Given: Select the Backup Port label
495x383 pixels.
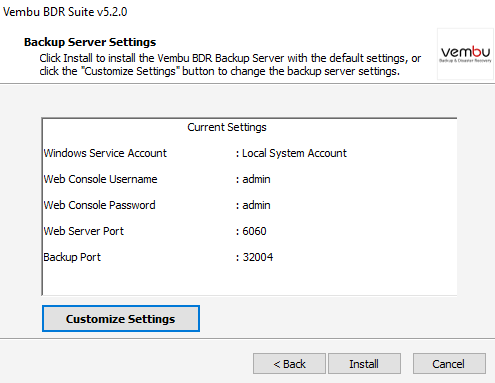Looking at the screenshot, I should [x=72, y=257].
